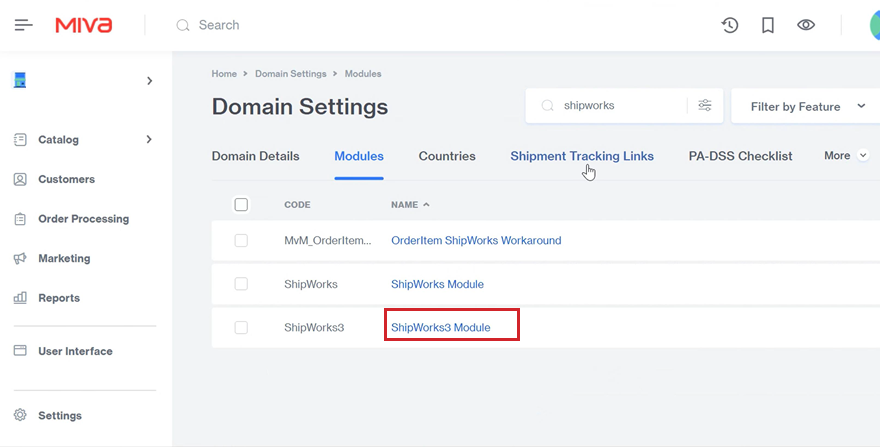Click the ShipWorks code cell
Image resolution: width=880 pixels, height=447 pixels.
tap(311, 284)
